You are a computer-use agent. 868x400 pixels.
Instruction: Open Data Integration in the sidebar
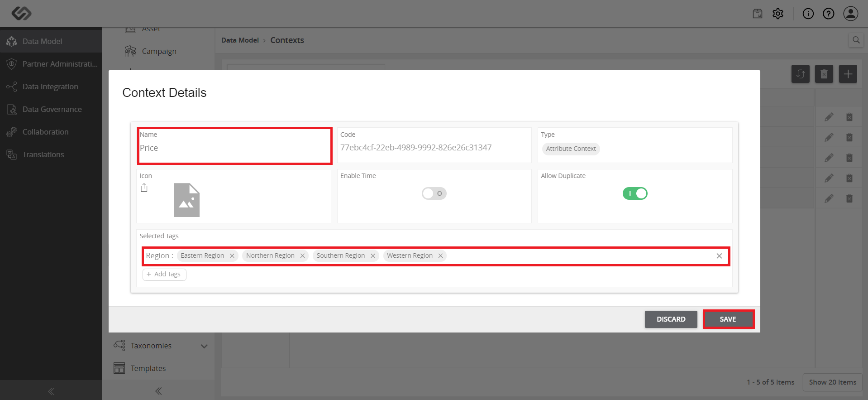(51, 87)
